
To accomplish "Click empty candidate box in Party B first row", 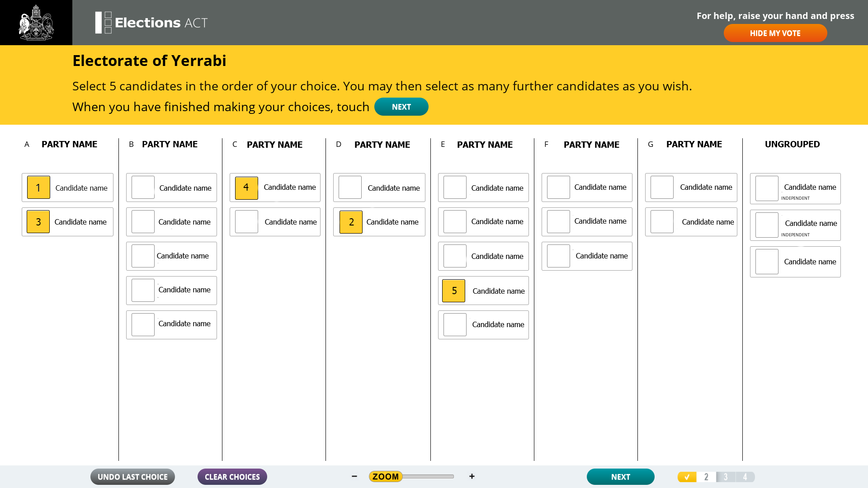I will click(x=142, y=187).
